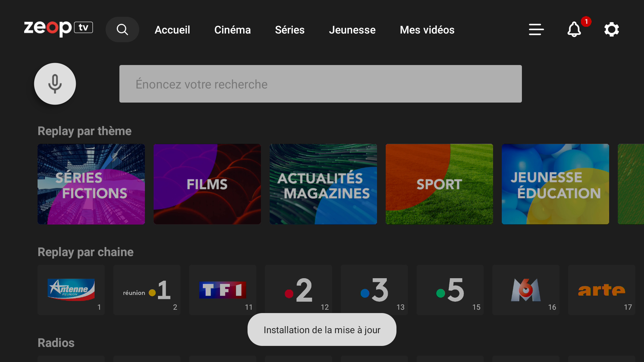Open the Cinéma section
The image size is (644, 362).
[232, 30]
